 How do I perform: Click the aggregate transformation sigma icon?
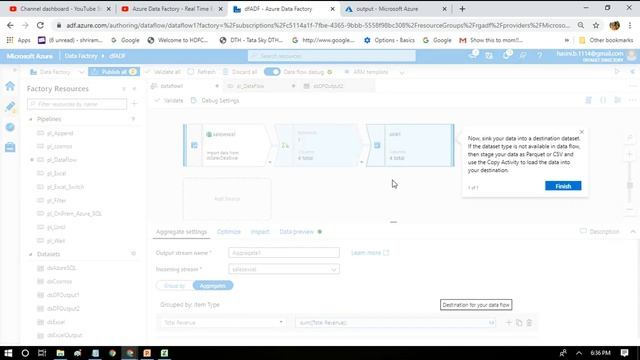(x=285, y=145)
